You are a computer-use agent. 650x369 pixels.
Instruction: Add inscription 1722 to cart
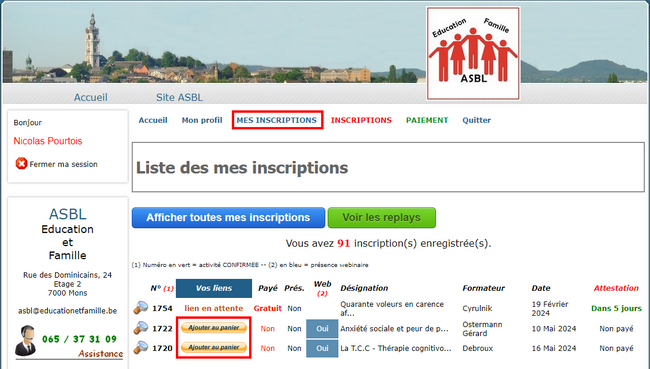coord(214,328)
